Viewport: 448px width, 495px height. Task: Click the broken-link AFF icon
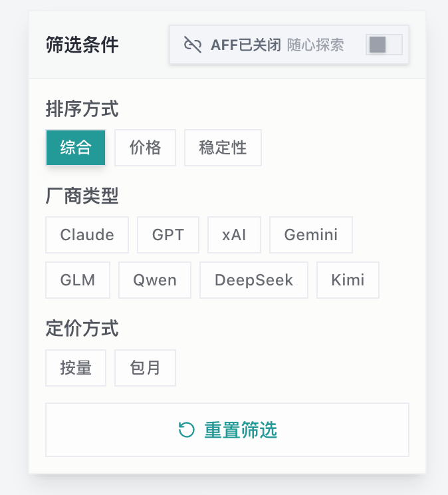tap(193, 45)
